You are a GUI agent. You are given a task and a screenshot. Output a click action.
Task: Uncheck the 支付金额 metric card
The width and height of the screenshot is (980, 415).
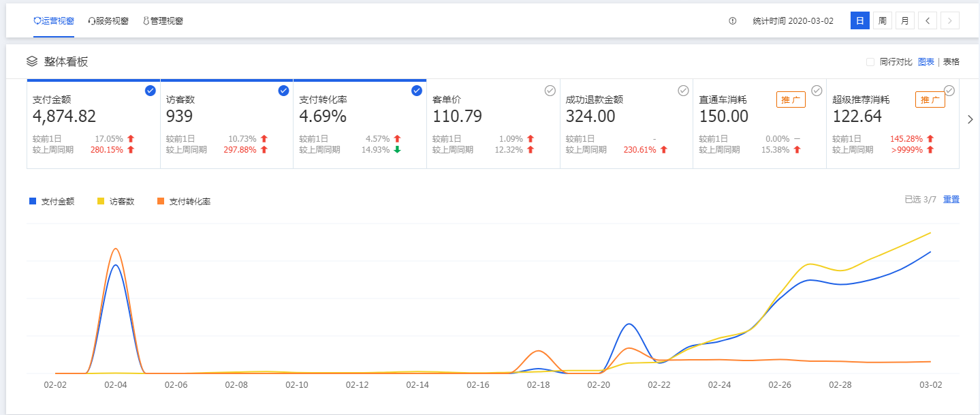point(151,91)
